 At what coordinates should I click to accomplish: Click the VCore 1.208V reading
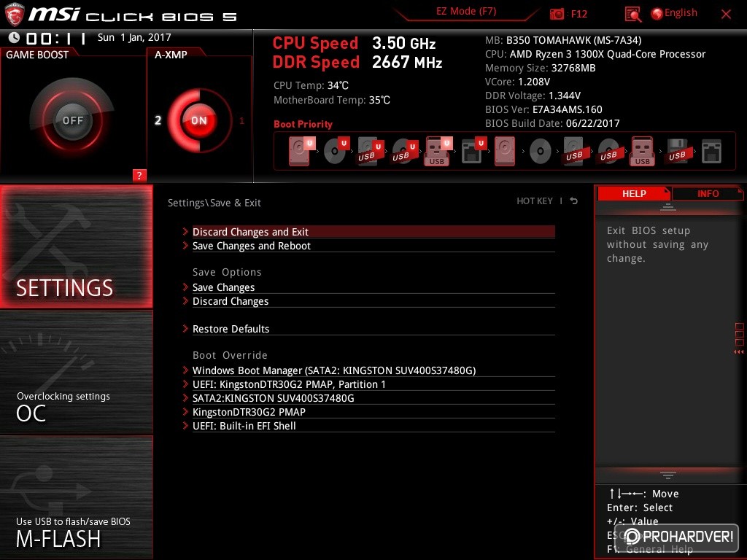tap(517, 82)
